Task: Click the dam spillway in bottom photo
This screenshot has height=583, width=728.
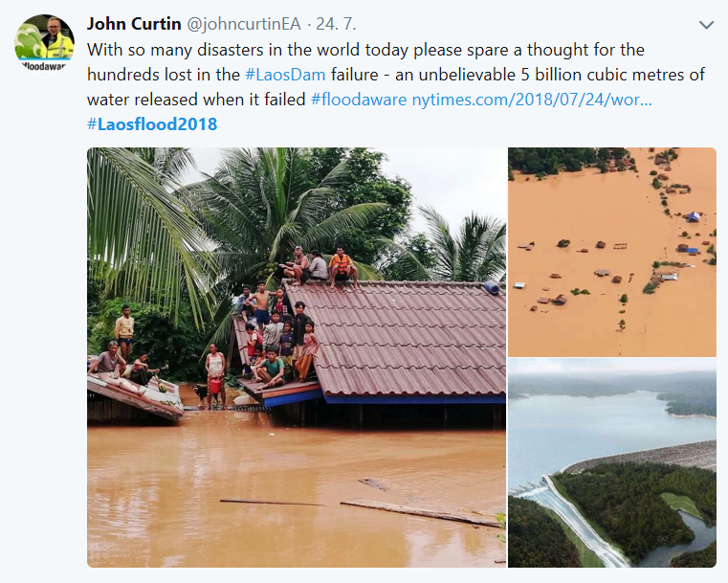Action: [x=577, y=520]
